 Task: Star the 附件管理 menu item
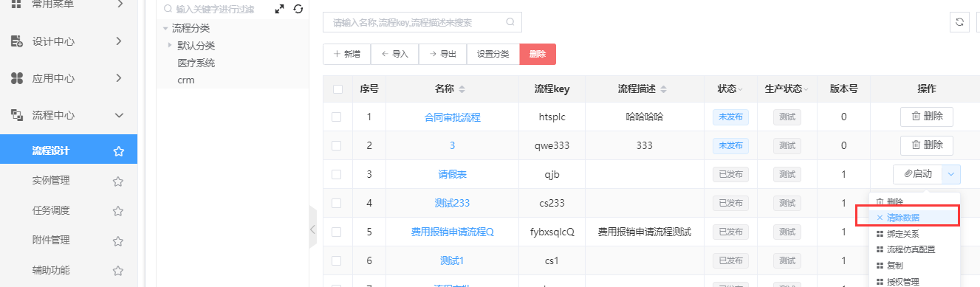pyautogui.click(x=118, y=241)
